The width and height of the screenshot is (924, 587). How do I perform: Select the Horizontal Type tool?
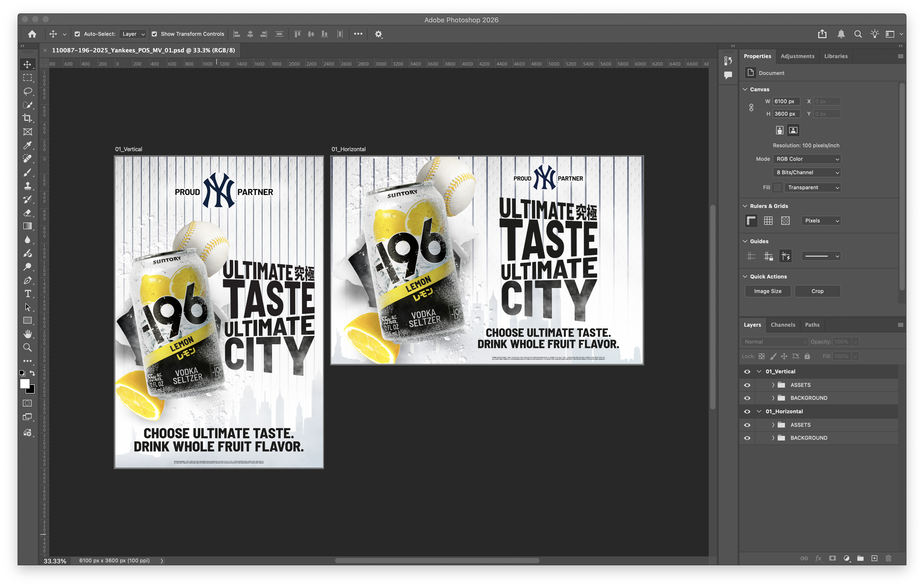click(x=27, y=294)
